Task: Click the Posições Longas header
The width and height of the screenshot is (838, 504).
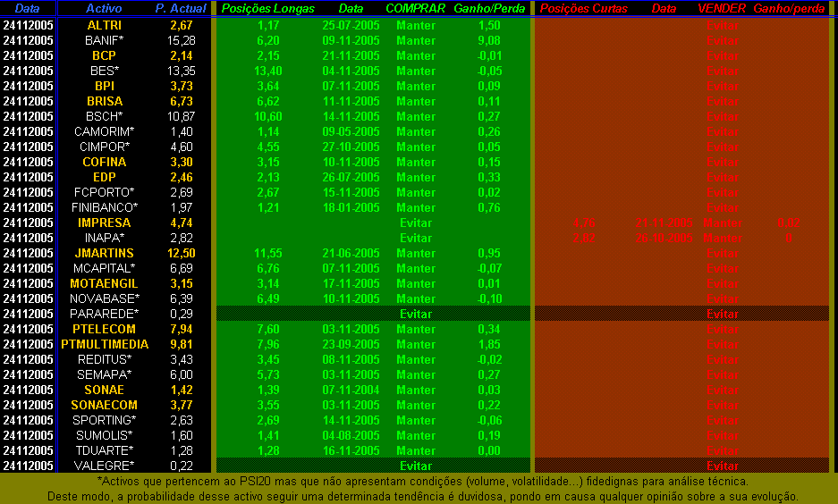Action: (x=267, y=8)
